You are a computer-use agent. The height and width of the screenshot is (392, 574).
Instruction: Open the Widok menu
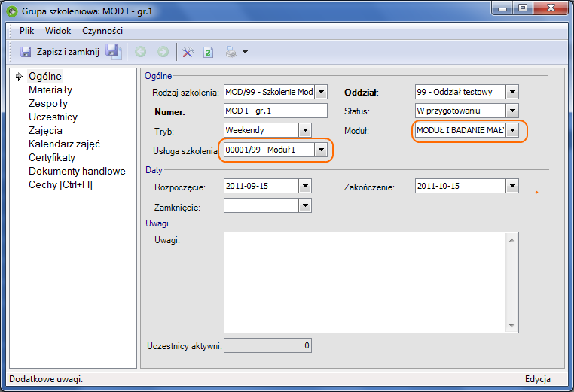pyautogui.click(x=58, y=31)
